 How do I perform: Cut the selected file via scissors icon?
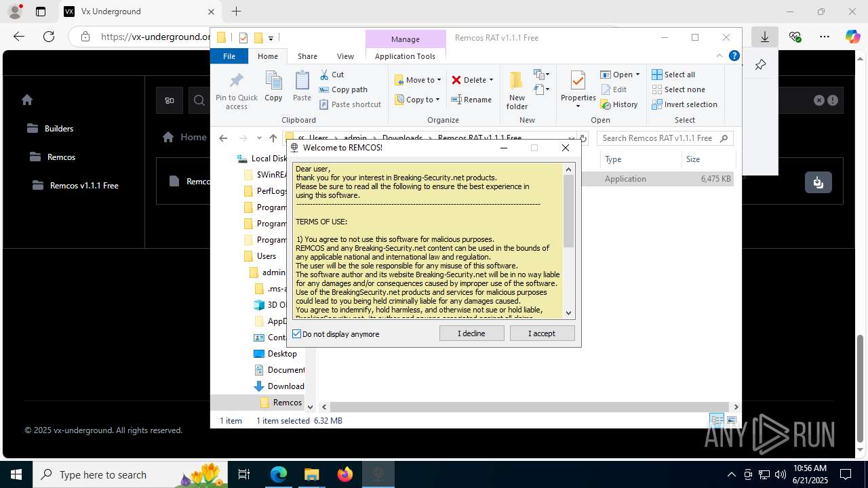tap(332, 75)
